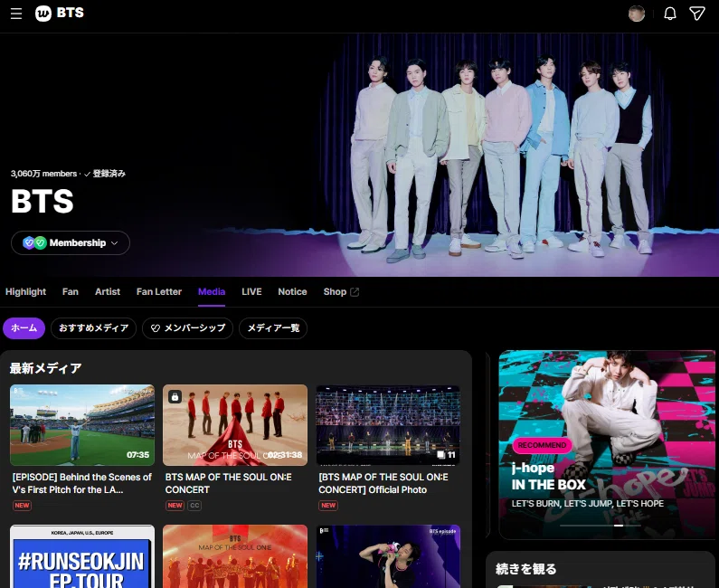
Task: Open the BTS episode singer thumbnail
Action: pyautogui.click(x=388, y=556)
